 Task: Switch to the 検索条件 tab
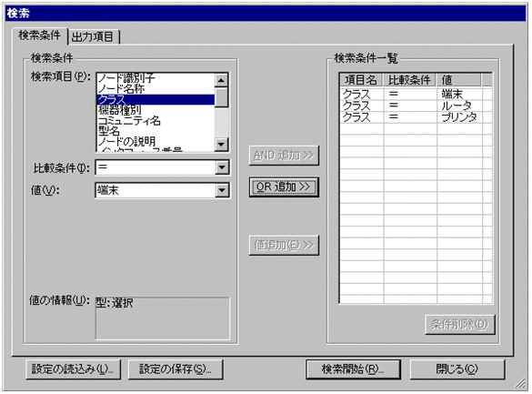tap(39, 35)
